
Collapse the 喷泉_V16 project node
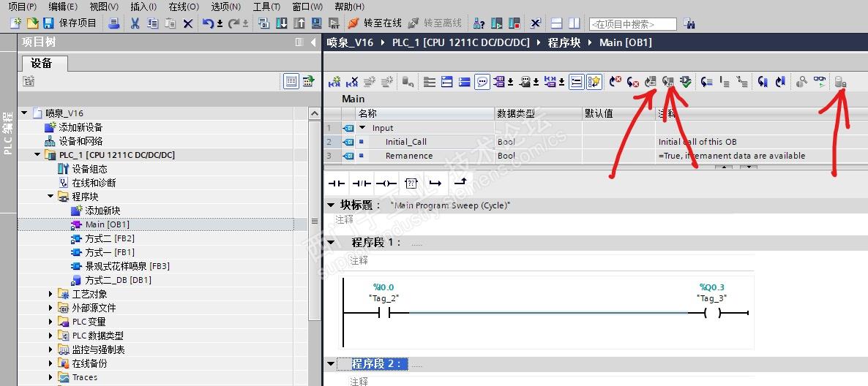pyautogui.click(x=24, y=113)
